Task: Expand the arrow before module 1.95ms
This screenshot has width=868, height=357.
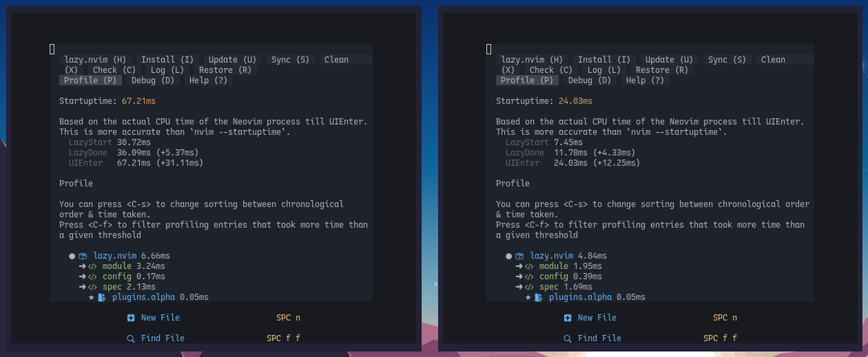Action: click(x=519, y=266)
